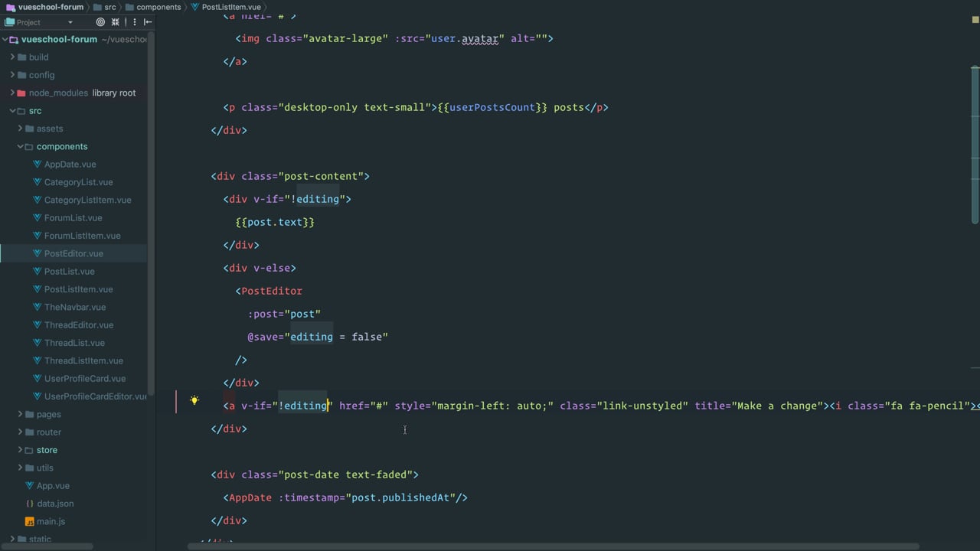Click "avatar-large" class value in code
The height and width of the screenshot is (551, 980).
click(x=345, y=38)
